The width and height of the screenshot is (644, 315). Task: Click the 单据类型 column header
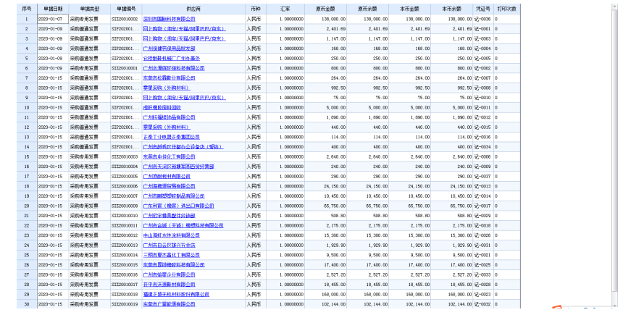tap(90, 9)
